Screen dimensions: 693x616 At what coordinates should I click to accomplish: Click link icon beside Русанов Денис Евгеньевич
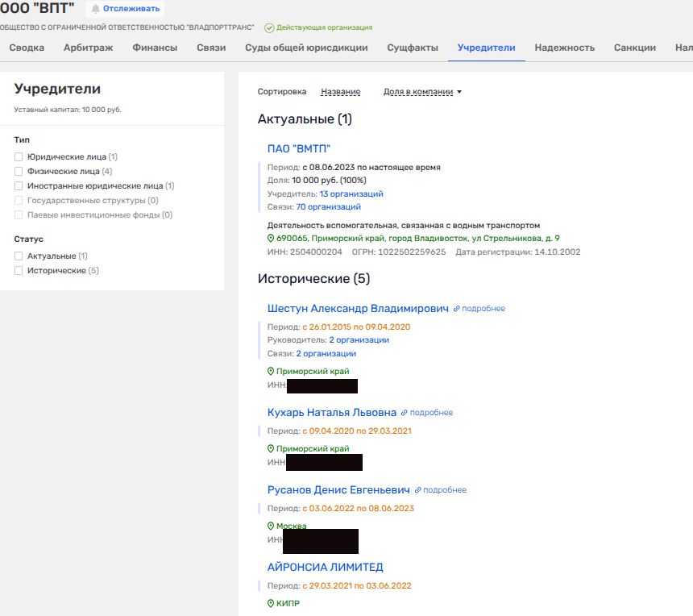(417, 490)
